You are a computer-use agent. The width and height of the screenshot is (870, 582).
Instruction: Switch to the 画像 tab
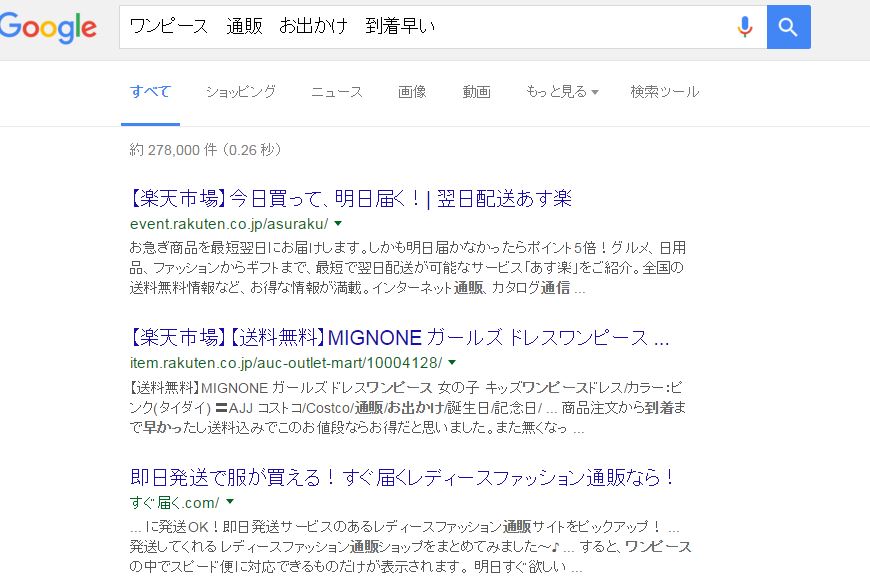click(x=412, y=92)
